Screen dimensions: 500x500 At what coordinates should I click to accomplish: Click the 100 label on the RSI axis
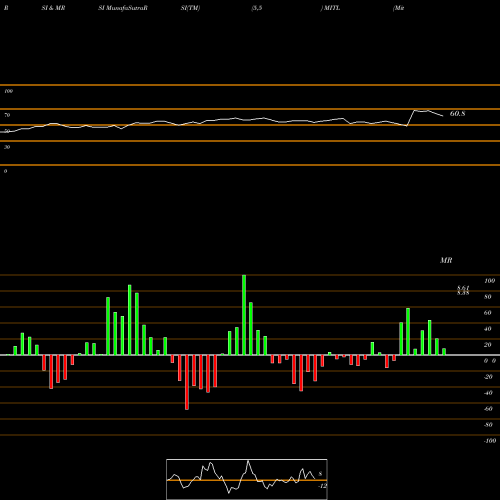pos(8,91)
